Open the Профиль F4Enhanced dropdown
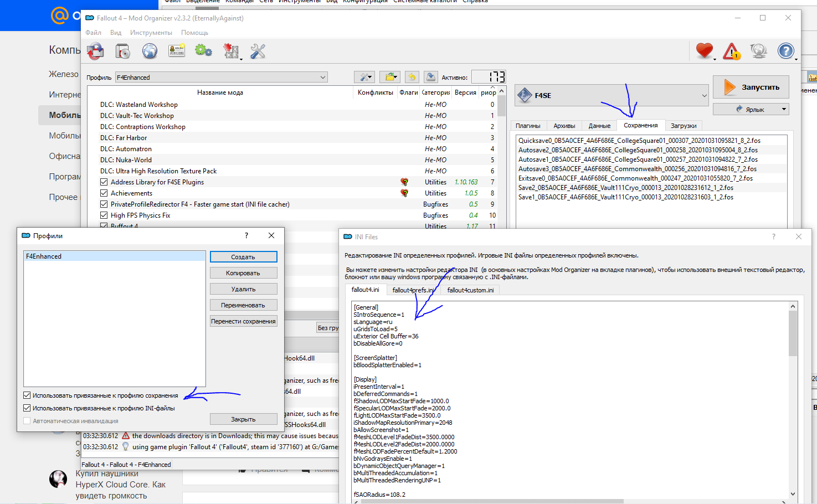The image size is (817, 504). pyautogui.click(x=221, y=78)
